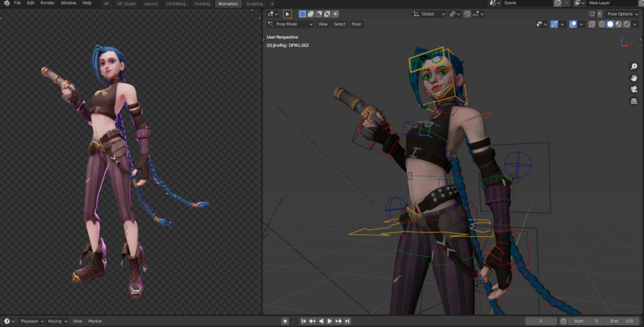This screenshot has width=644, height=327.
Task: Choose the Intersect selection mode icon
Action: coord(335,14)
